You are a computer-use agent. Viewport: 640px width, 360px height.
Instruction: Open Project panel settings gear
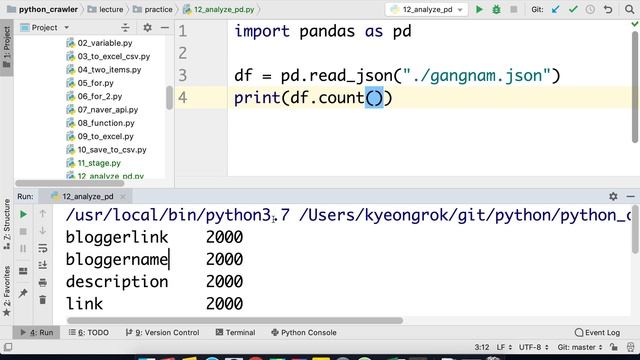pyautogui.click(x=147, y=27)
